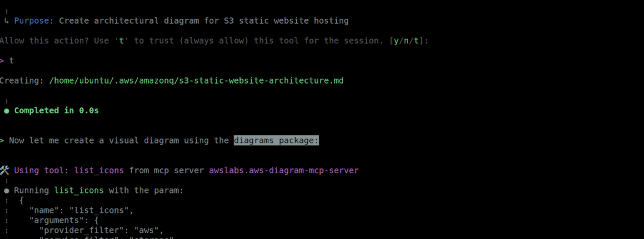Click the prompt chevron before the typed t
644x239 pixels.
click(x=2, y=61)
